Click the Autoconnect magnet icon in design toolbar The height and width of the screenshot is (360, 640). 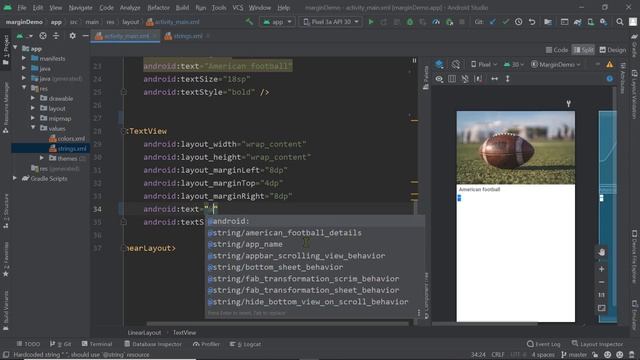[x=465, y=79]
